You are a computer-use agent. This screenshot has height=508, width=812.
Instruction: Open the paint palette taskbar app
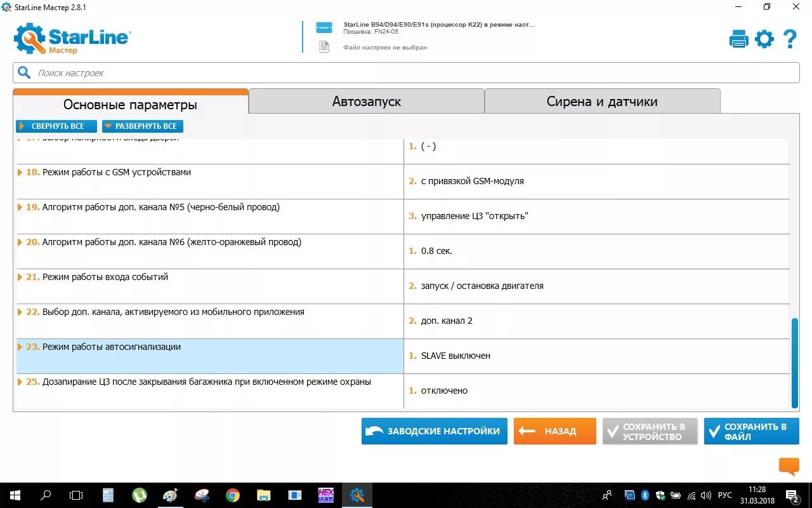(x=170, y=495)
